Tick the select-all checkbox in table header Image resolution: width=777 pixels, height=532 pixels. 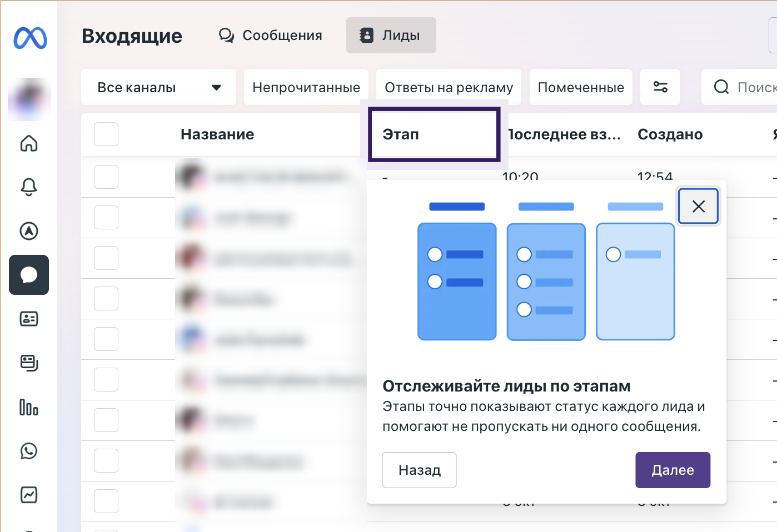tap(106, 134)
